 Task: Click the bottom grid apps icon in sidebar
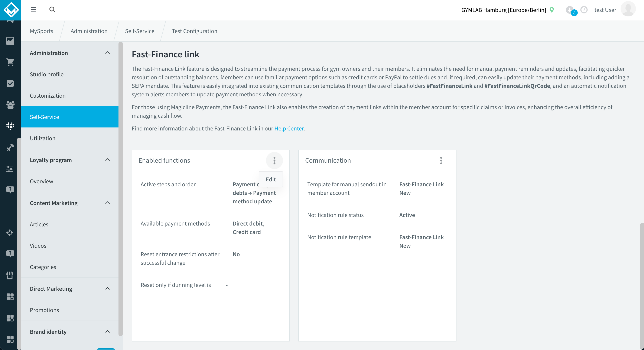10,339
